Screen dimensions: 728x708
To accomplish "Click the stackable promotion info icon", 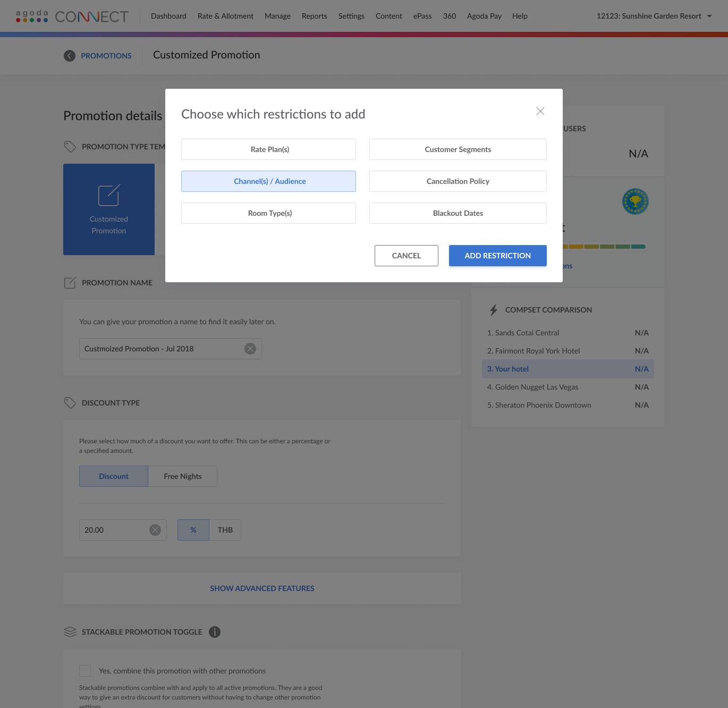I will click(215, 632).
